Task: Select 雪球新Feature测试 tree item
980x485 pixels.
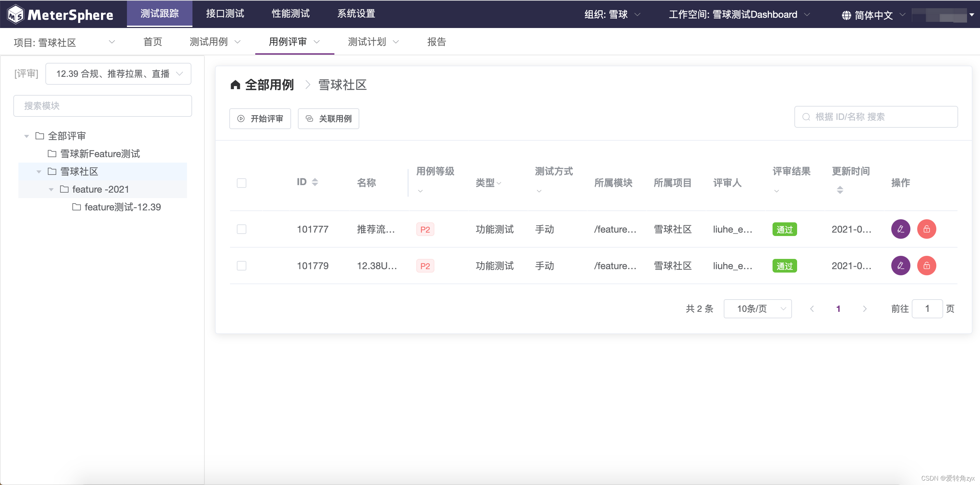Action: pos(100,154)
